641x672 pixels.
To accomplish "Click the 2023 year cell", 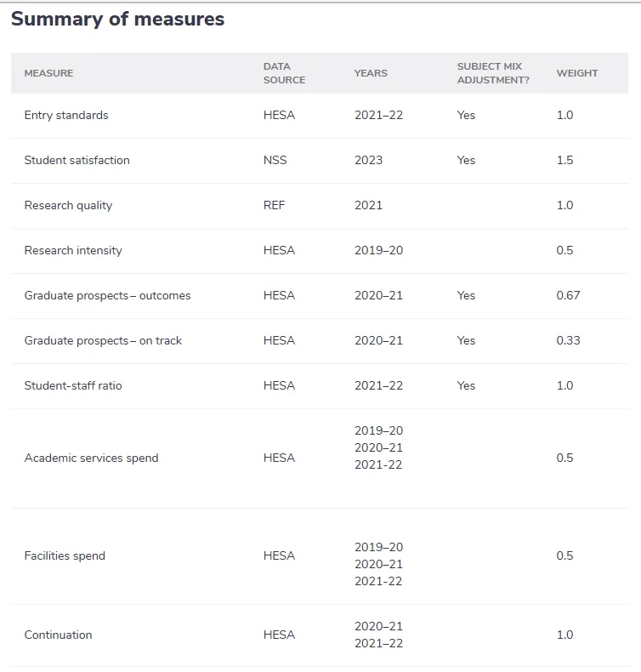I will [368, 160].
